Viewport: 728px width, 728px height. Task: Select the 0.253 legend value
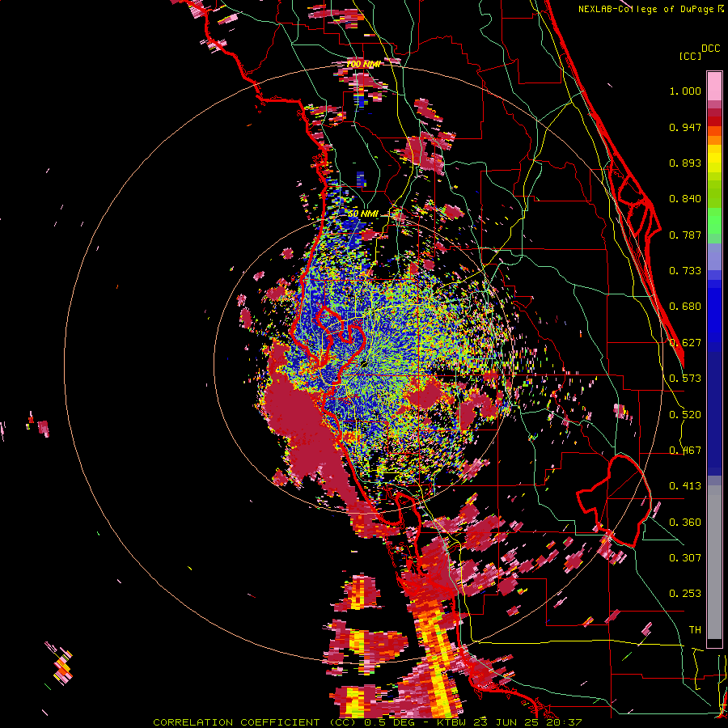point(685,594)
